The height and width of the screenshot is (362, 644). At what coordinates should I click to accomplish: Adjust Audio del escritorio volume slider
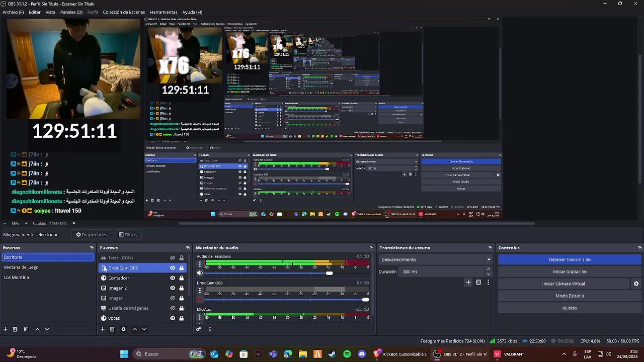329,273
